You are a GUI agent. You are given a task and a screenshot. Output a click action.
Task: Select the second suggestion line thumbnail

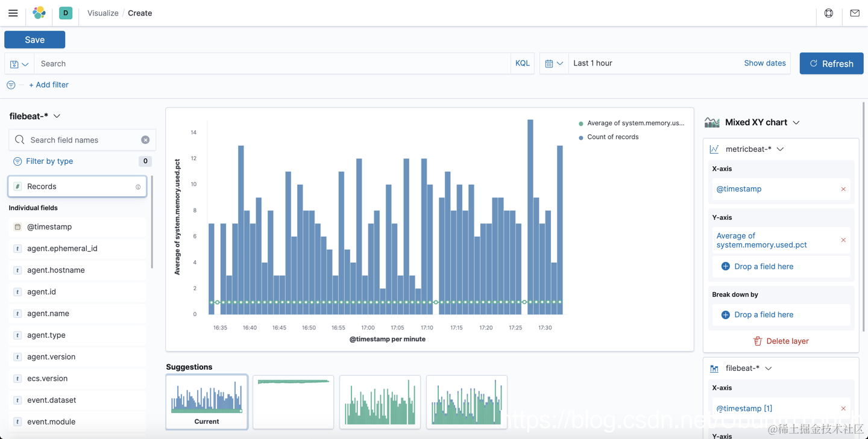coord(293,402)
